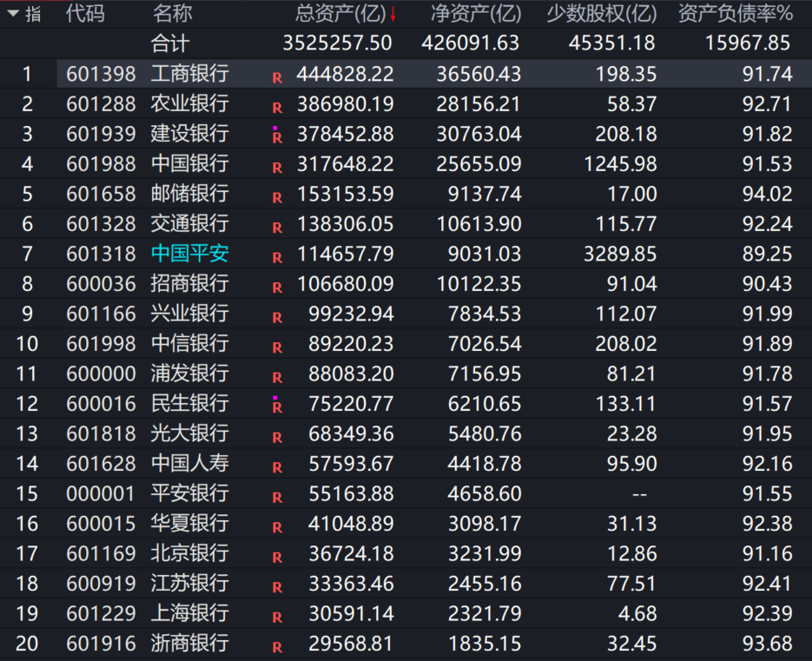Select the stock name 华夏银行
The width and height of the screenshot is (812, 661).
[x=190, y=524]
